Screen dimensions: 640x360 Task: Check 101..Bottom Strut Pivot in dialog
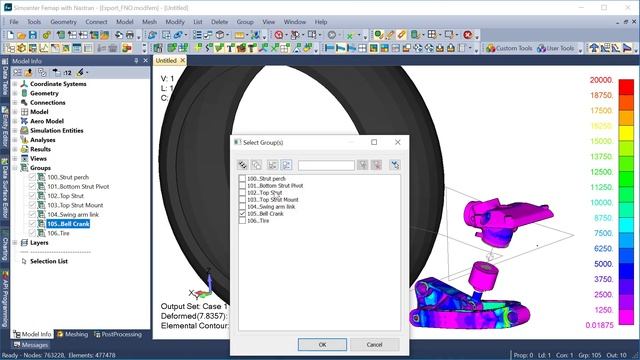coord(242,186)
